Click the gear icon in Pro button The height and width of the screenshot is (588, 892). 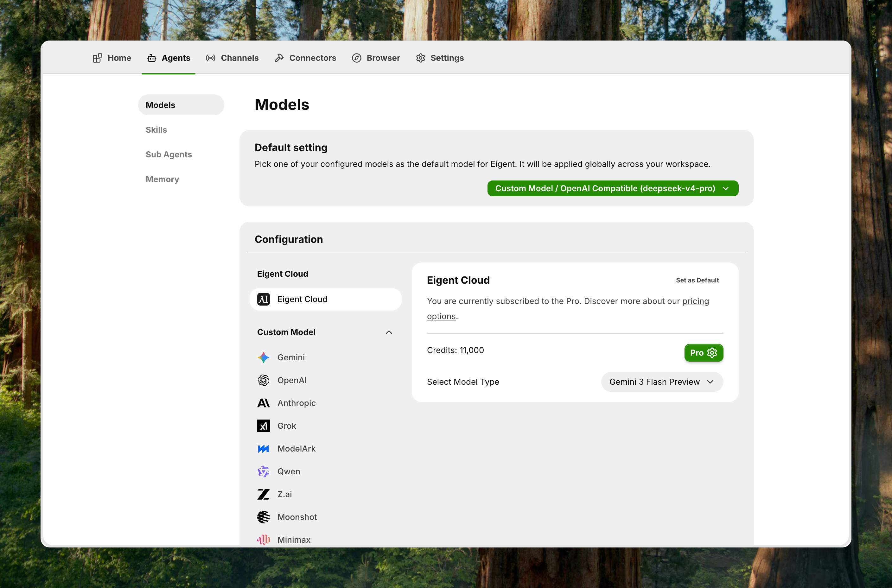click(x=712, y=353)
